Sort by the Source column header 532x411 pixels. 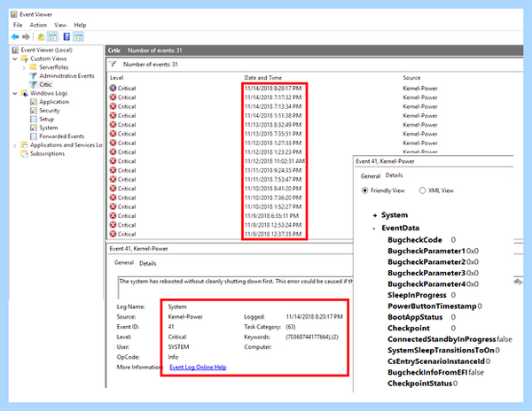(x=411, y=78)
